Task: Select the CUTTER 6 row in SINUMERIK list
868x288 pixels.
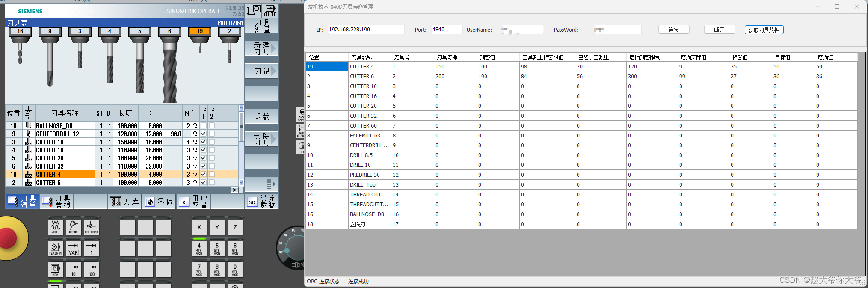Action: [x=122, y=182]
